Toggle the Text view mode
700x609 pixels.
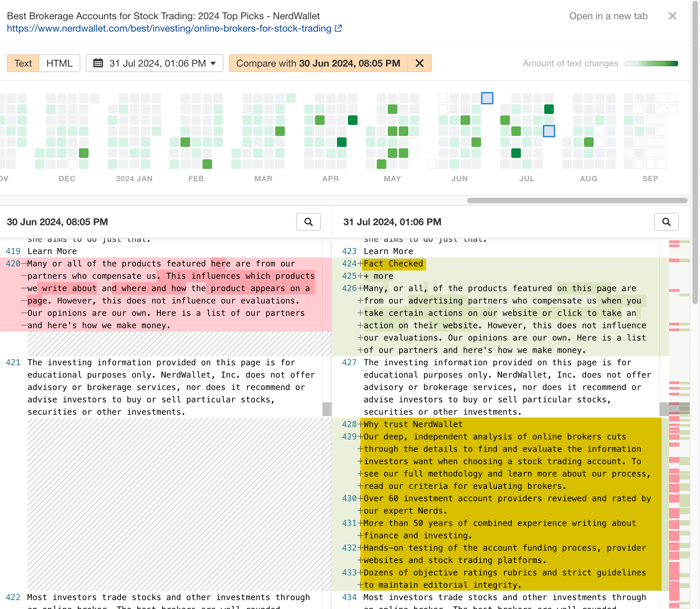(x=23, y=63)
